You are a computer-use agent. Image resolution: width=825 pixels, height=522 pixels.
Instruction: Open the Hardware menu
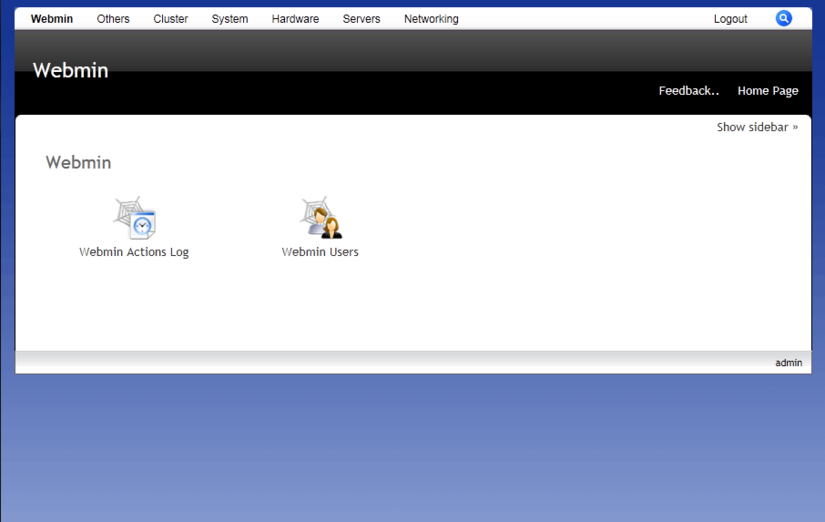(295, 19)
